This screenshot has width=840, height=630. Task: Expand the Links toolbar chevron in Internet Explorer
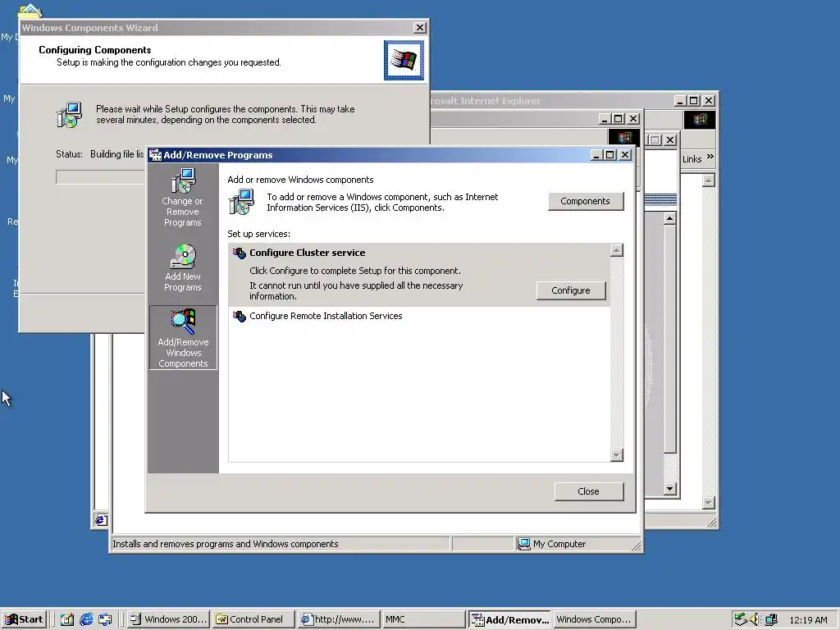pos(710,157)
